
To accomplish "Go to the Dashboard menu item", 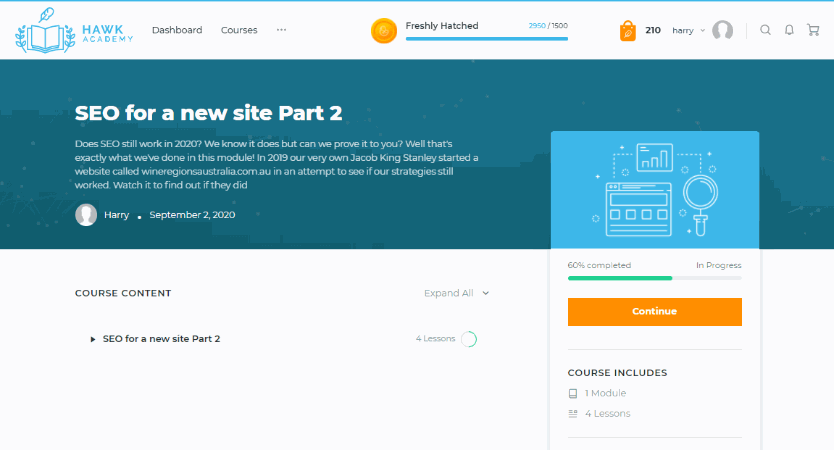I will pyautogui.click(x=177, y=30).
